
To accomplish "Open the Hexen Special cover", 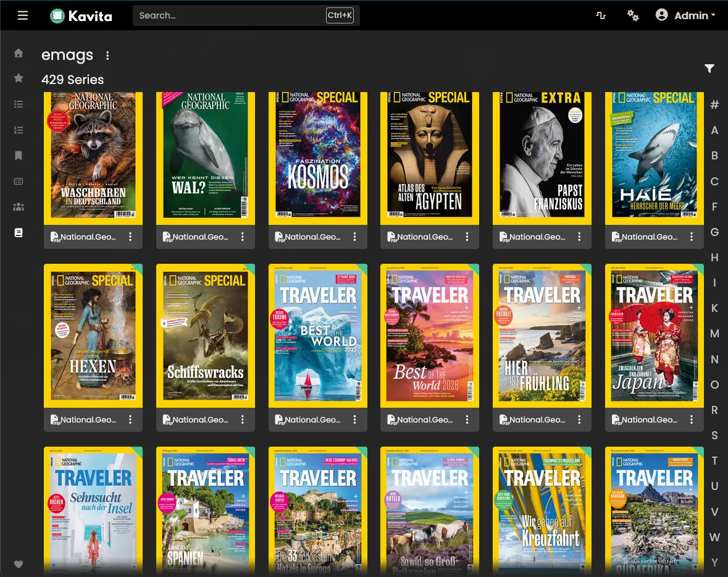I will [x=93, y=335].
